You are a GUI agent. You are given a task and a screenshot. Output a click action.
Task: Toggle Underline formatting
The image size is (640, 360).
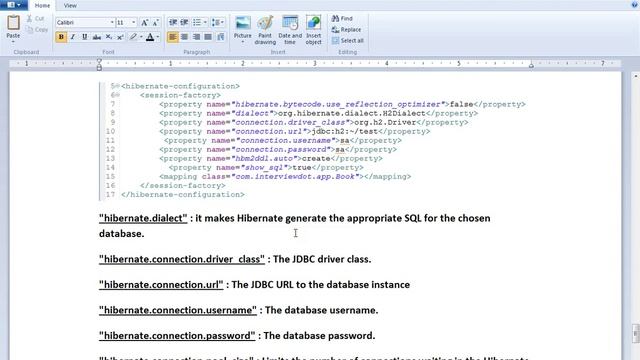84,37
